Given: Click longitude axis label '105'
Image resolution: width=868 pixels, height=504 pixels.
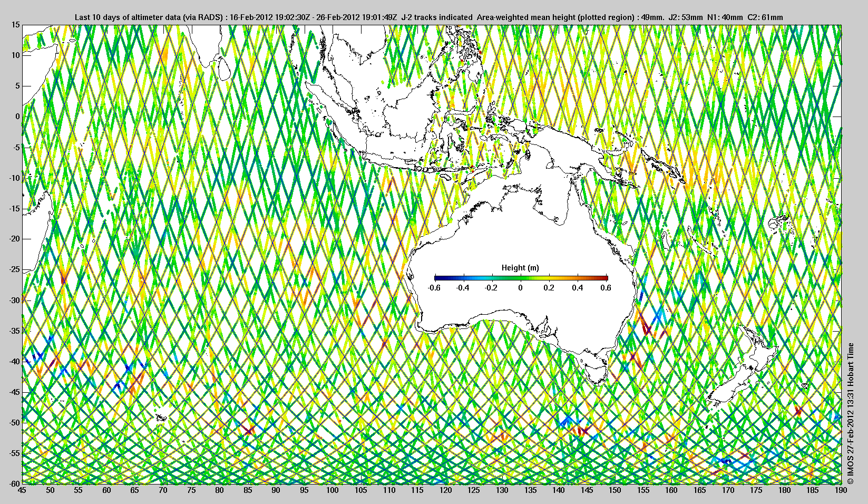Looking at the screenshot, I should click(361, 490).
